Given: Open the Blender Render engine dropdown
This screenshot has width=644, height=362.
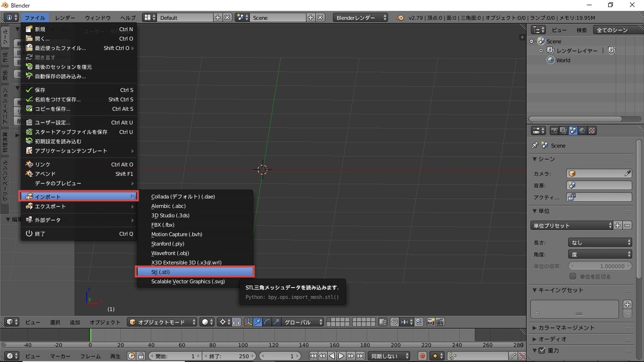Looking at the screenshot, I should tap(361, 17).
